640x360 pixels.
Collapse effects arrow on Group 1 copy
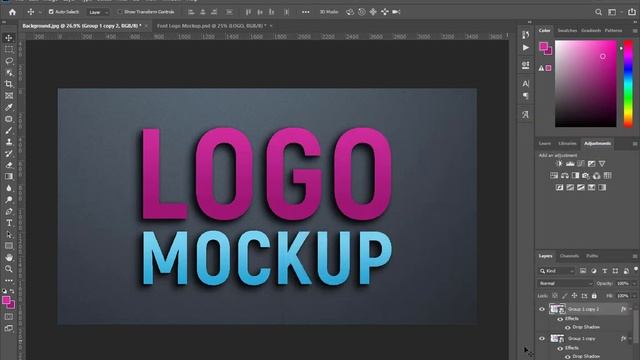[x=631, y=338]
